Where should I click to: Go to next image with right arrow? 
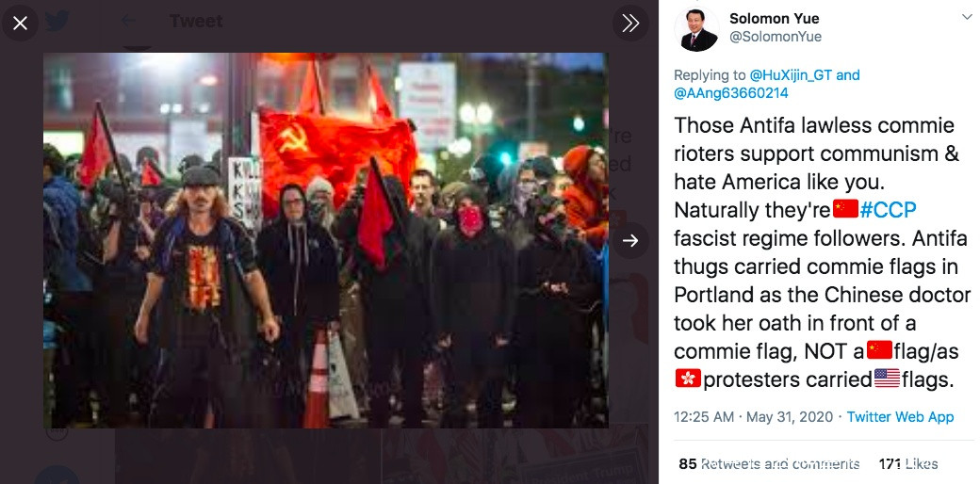tap(630, 240)
